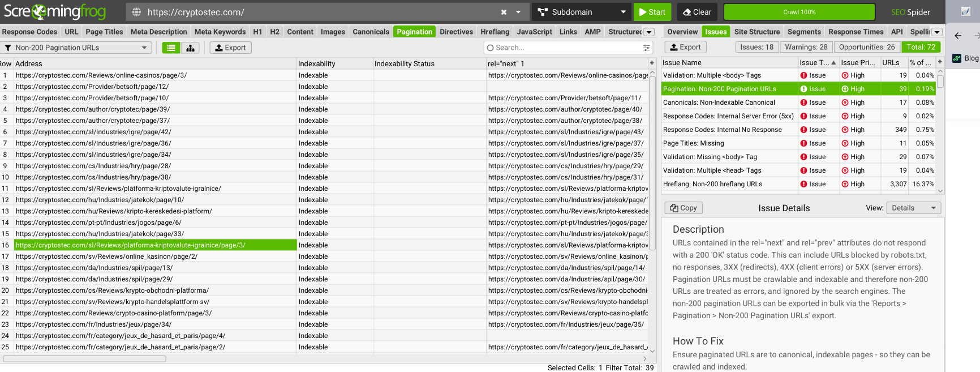This screenshot has height=372, width=980.
Task: Clear the URL field with the X icon
Action: coord(504,12)
